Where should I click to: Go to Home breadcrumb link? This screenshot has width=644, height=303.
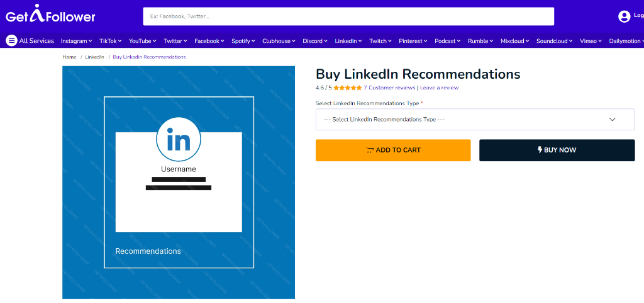[69, 57]
